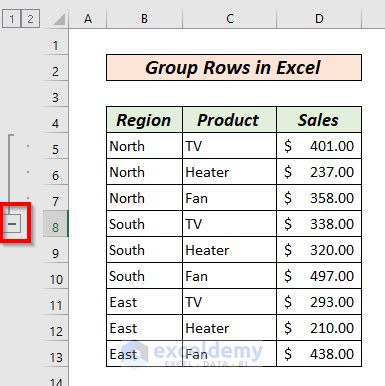Select the Fan cell in row 7
This screenshot has width=385, height=386.
tap(229, 198)
